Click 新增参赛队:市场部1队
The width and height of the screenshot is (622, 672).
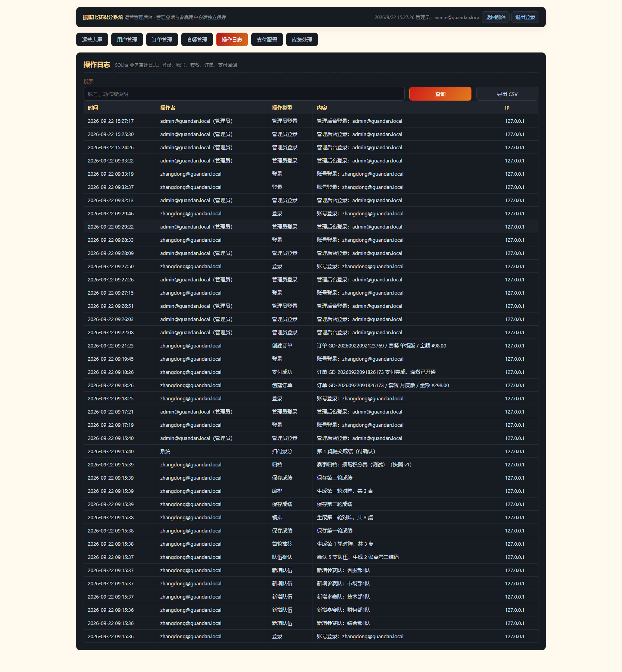tap(343, 583)
